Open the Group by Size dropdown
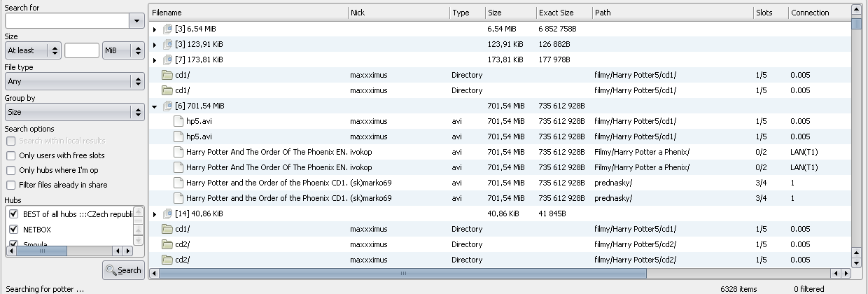Viewport: 868px width, 294px height. coord(74,112)
